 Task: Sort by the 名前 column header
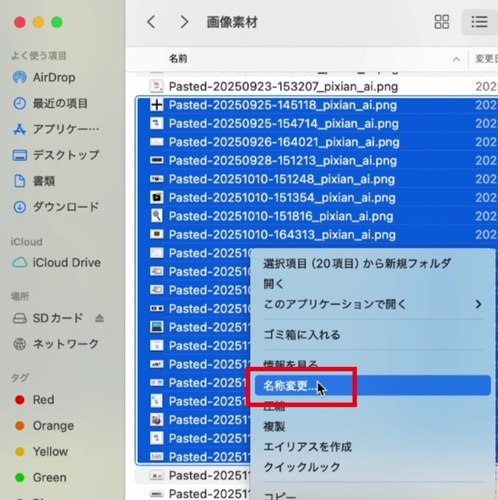178,59
